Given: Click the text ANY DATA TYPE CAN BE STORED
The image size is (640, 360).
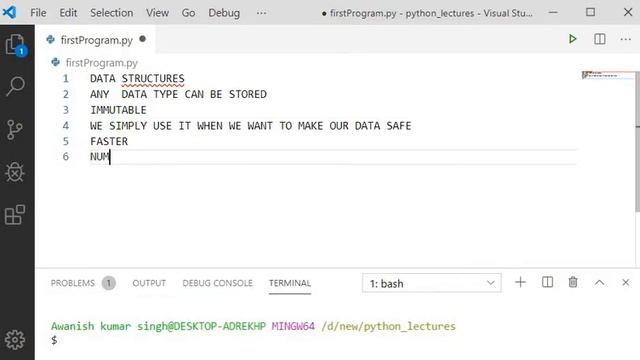Looking at the screenshot, I should point(178,94).
